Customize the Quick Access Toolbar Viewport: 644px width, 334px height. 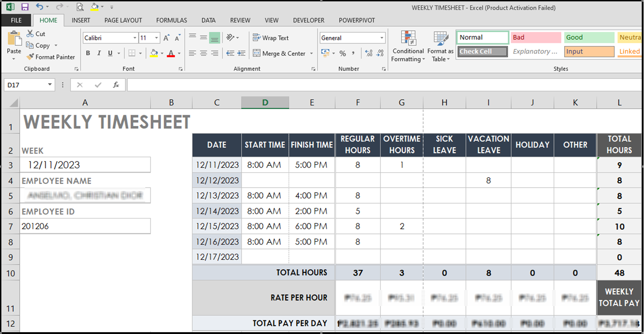point(112,7)
